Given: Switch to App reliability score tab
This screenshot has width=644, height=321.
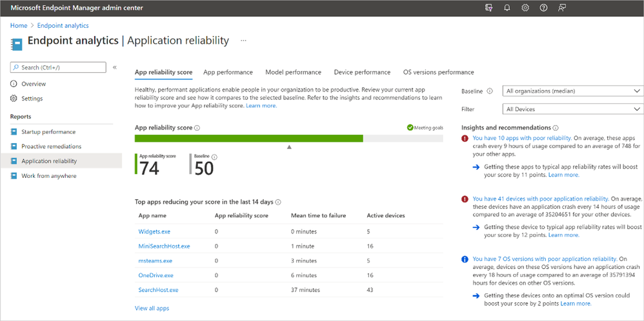Looking at the screenshot, I should coord(163,72).
